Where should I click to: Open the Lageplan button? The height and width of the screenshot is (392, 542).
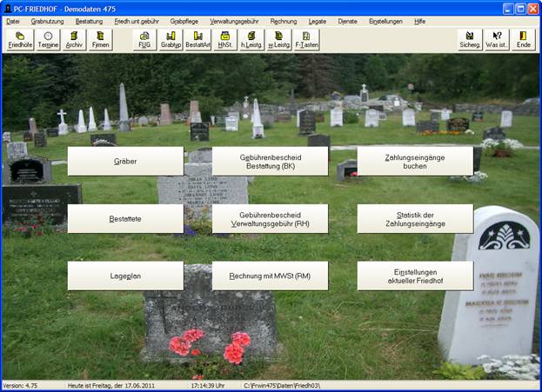pyautogui.click(x=125, y=276)
